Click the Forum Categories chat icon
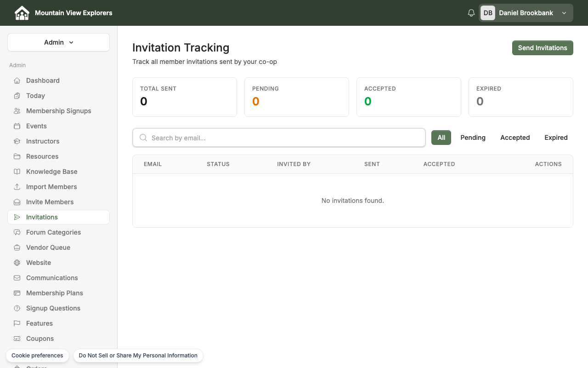Screen dimensions: 588x368 (17, 232)
